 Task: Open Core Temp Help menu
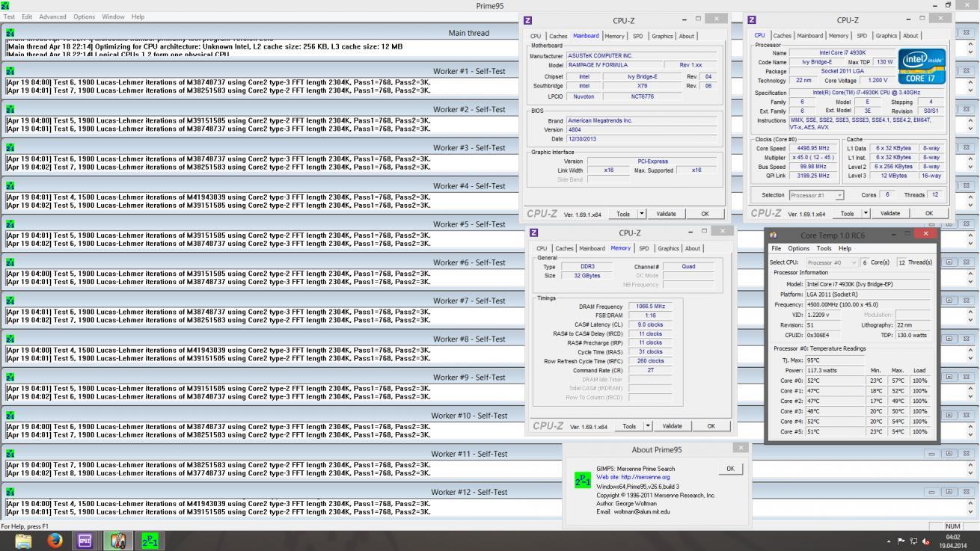point(845,248)
